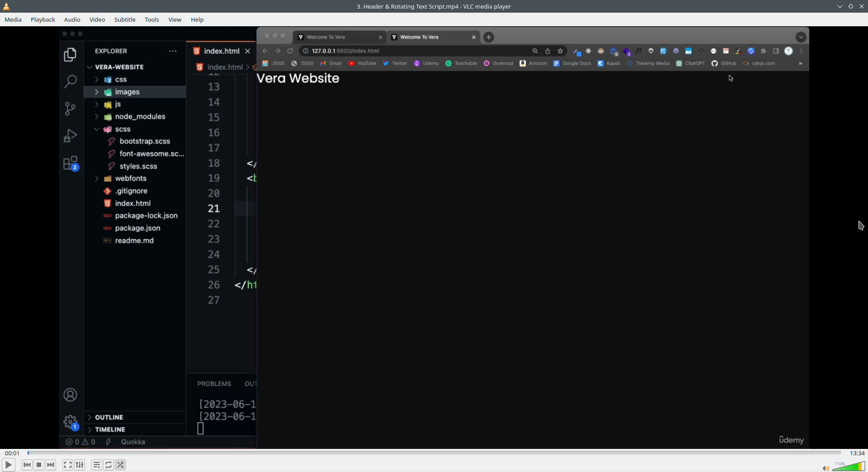This screenshot has height=472, width=868.
Task: Click the VLC cone icon in title bar
Action: coord(6,6)
